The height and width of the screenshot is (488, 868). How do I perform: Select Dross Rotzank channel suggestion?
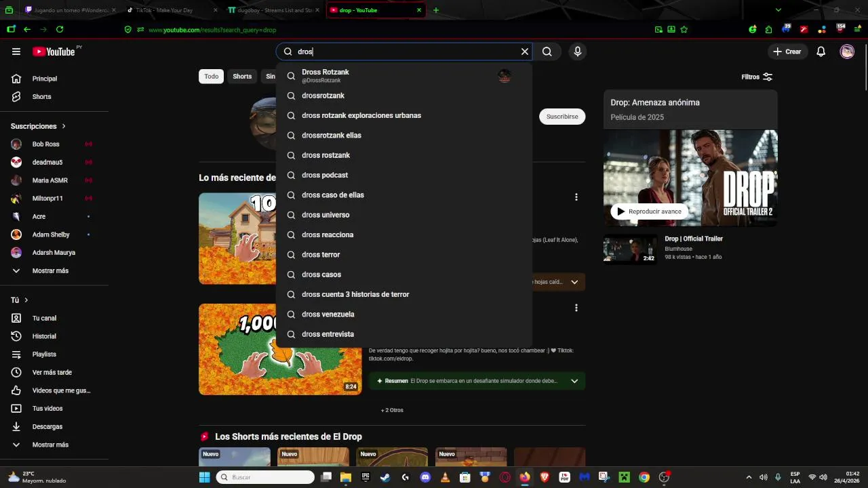coord(404,76)
